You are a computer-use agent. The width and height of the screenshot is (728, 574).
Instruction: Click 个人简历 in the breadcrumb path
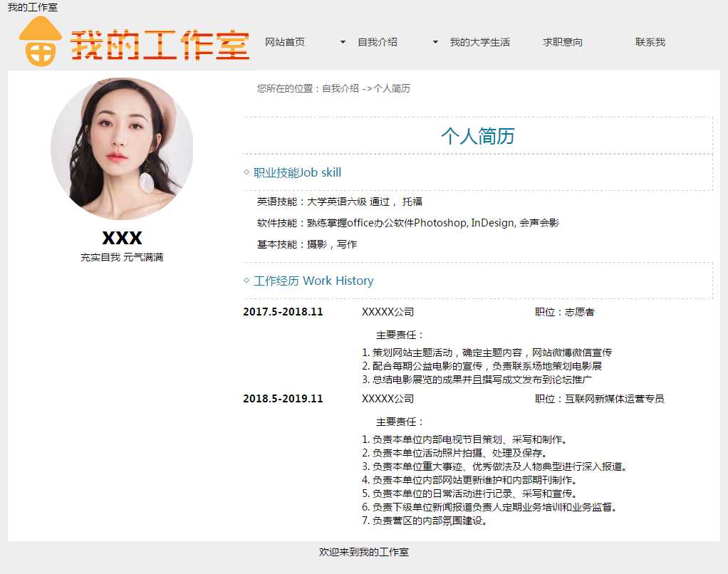coord(392,88)
